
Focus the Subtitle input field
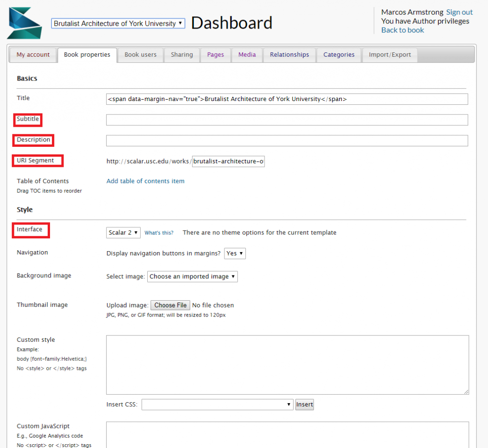tap(287, 120)
